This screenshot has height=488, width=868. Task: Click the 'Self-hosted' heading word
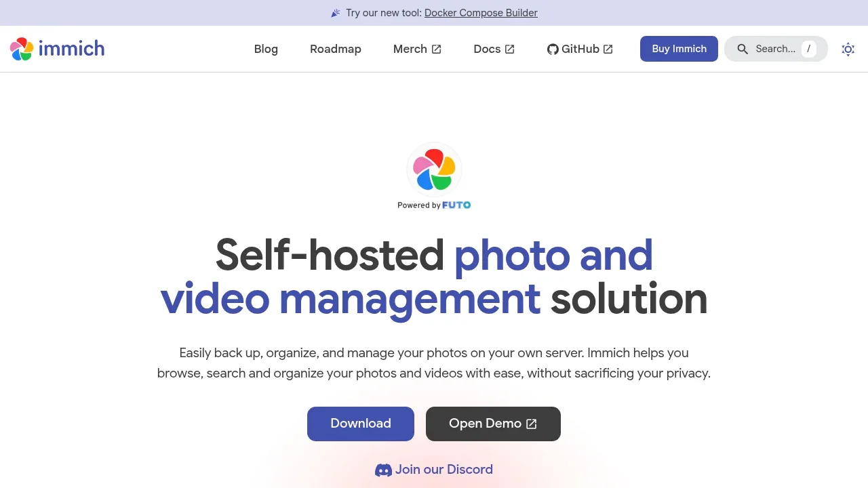(330, 255)
